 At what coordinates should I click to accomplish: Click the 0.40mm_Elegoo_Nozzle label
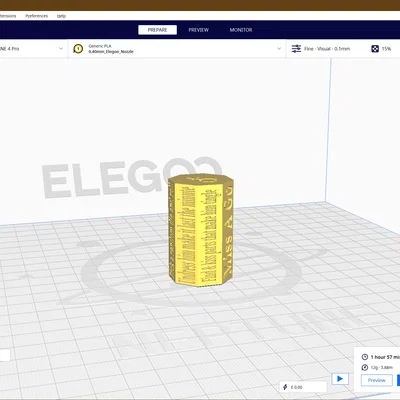[x=111, y=52]
